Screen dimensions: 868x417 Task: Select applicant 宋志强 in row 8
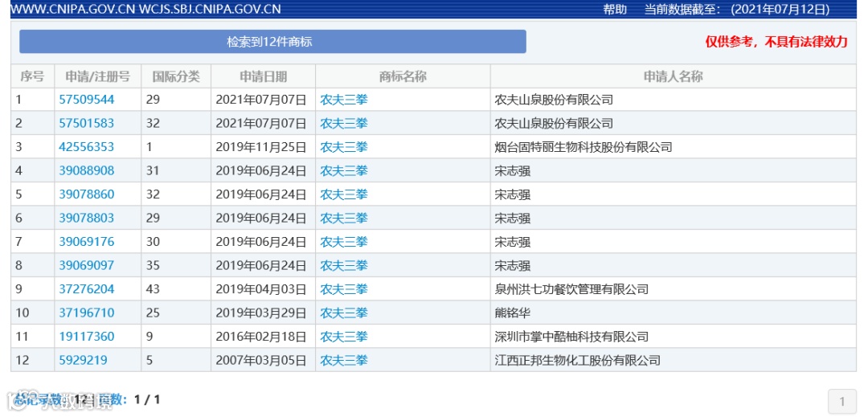513,265
